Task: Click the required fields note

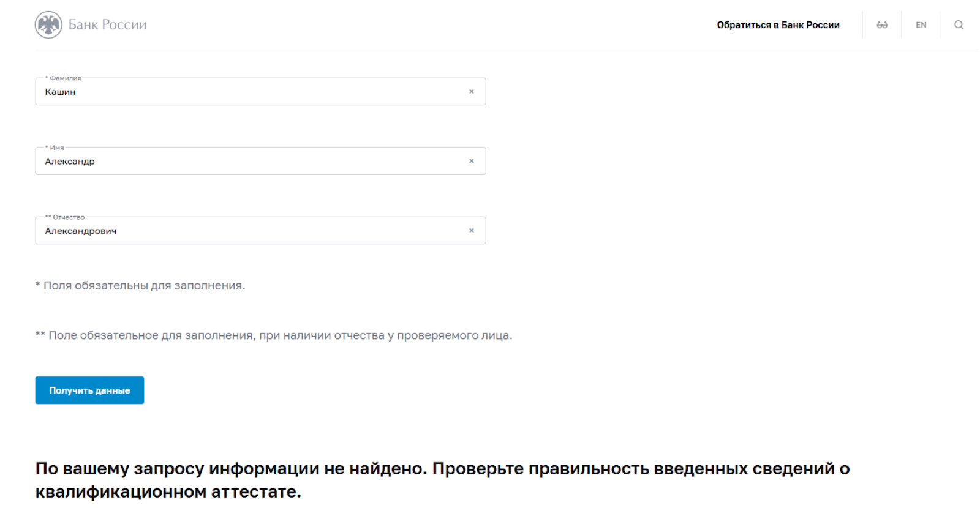Action: click(x=140, y=286)
